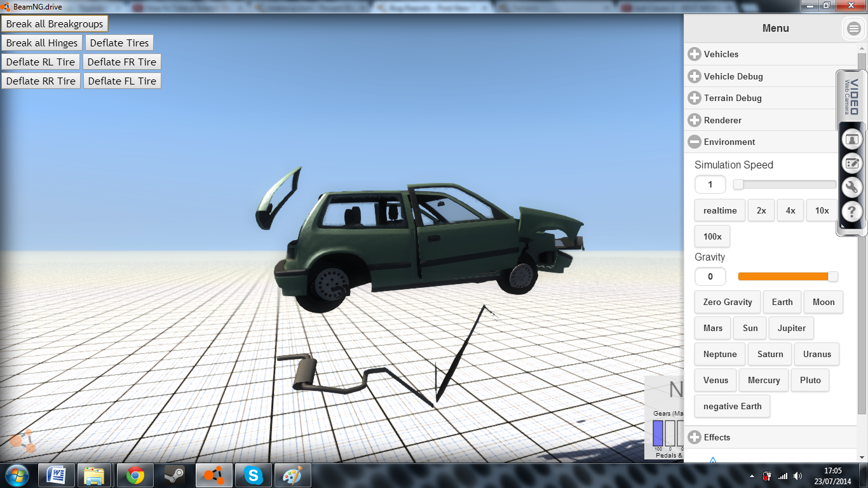Expand the Effects section
Viewport: 868px width, 488px height.
[771, 437]
